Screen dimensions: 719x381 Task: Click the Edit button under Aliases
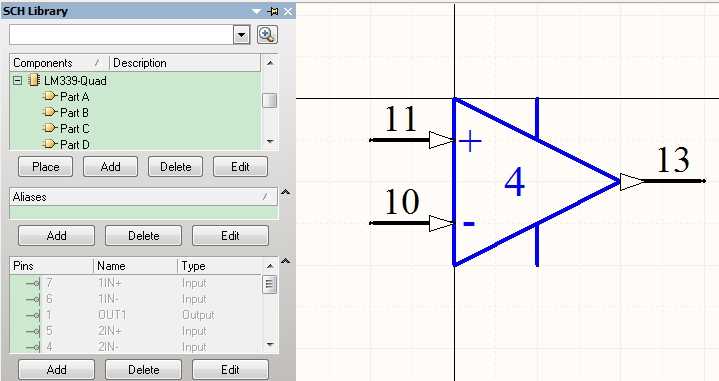[230, 236]
